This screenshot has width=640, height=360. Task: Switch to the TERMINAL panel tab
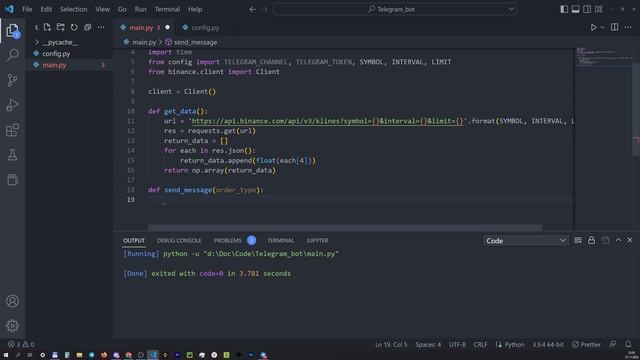click(281, 240)
